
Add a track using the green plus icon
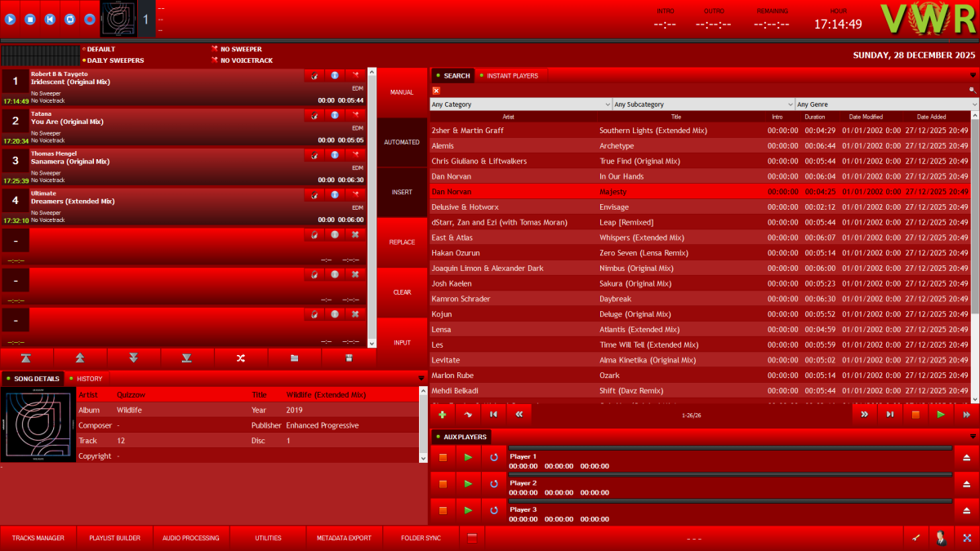pyautogui.click(x=442, y=414)
